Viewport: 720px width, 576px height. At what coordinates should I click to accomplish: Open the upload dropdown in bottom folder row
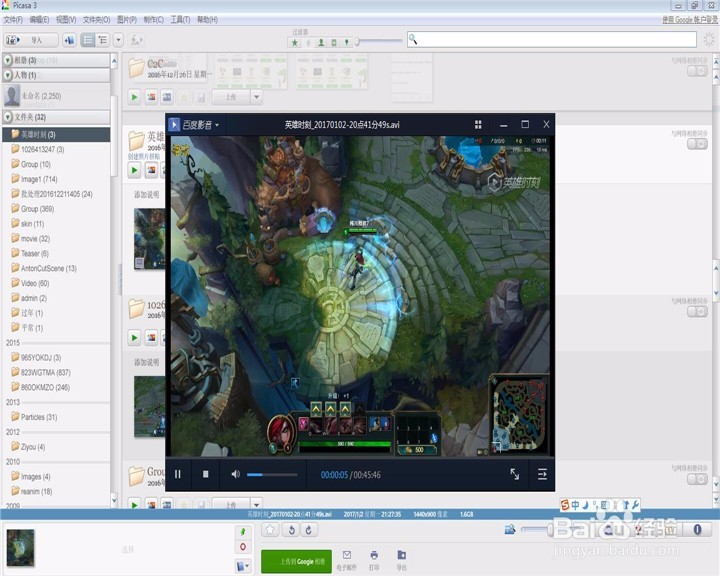(257, 504)
